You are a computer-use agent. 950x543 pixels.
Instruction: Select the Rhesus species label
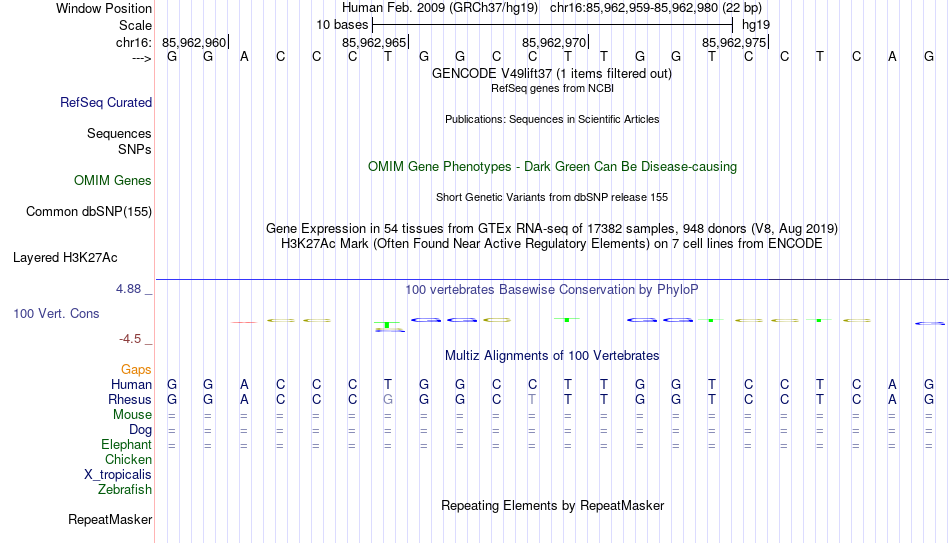[130, 399]
